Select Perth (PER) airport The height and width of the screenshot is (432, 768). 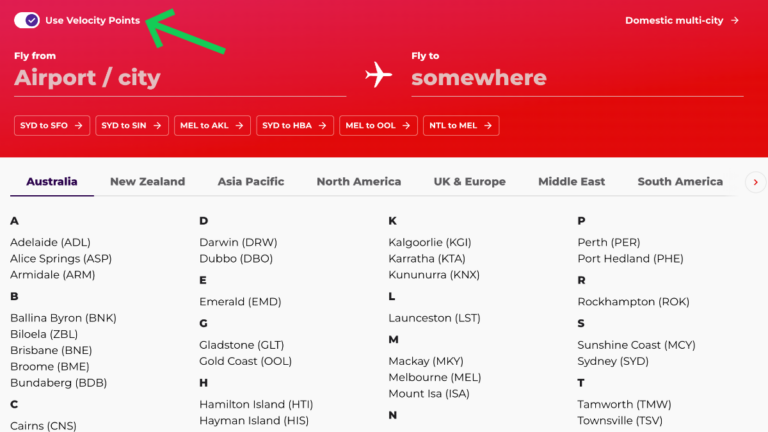608,243
